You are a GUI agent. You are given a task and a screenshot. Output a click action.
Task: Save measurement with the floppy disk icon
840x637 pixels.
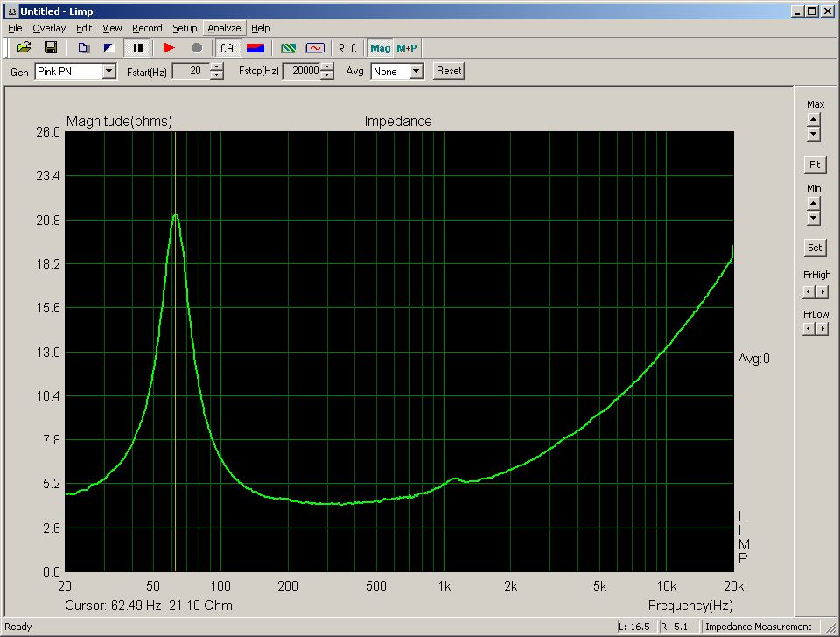click(51, 48)
